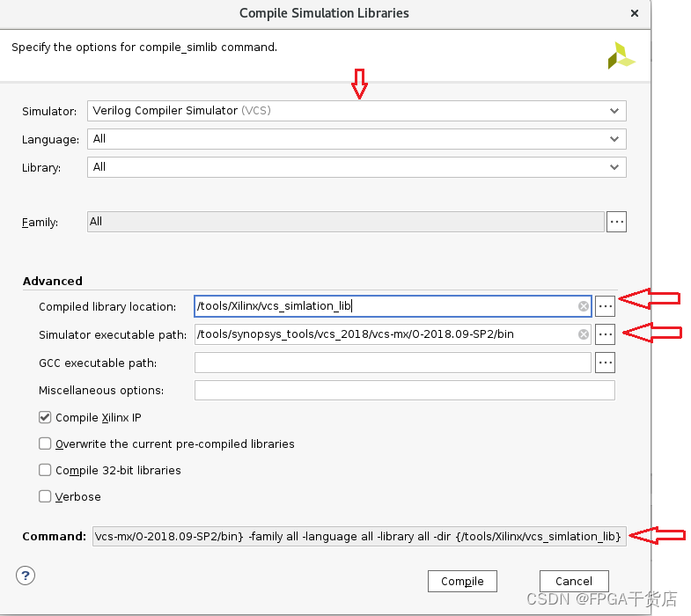
Task: Enable Compile 32-bit libraries option
Action: pos(45,470)
